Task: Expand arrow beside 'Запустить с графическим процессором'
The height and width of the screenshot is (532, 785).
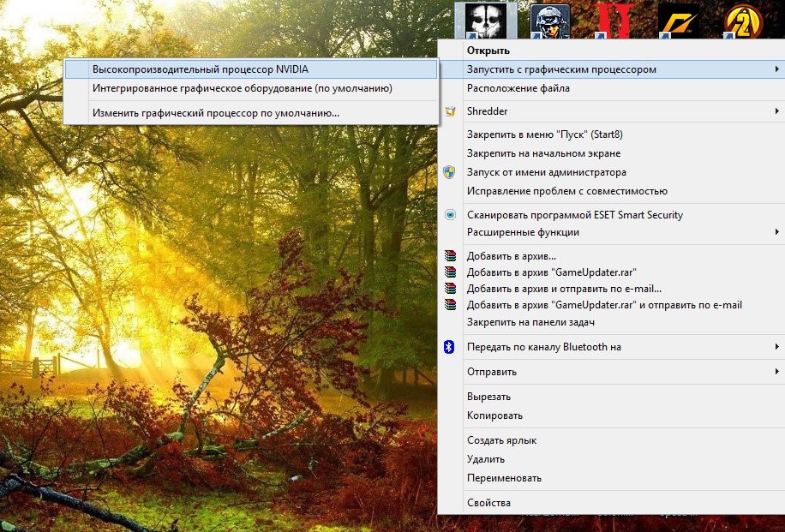Action: [776, 69]
